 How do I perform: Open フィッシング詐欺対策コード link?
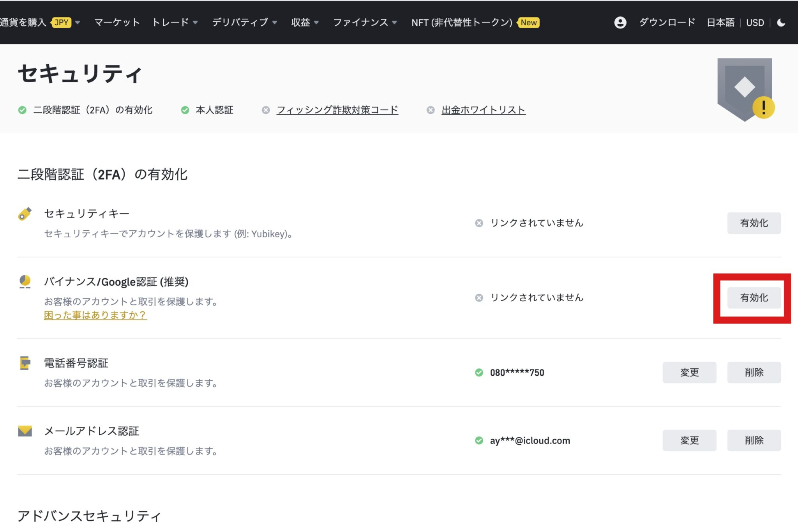337,110
